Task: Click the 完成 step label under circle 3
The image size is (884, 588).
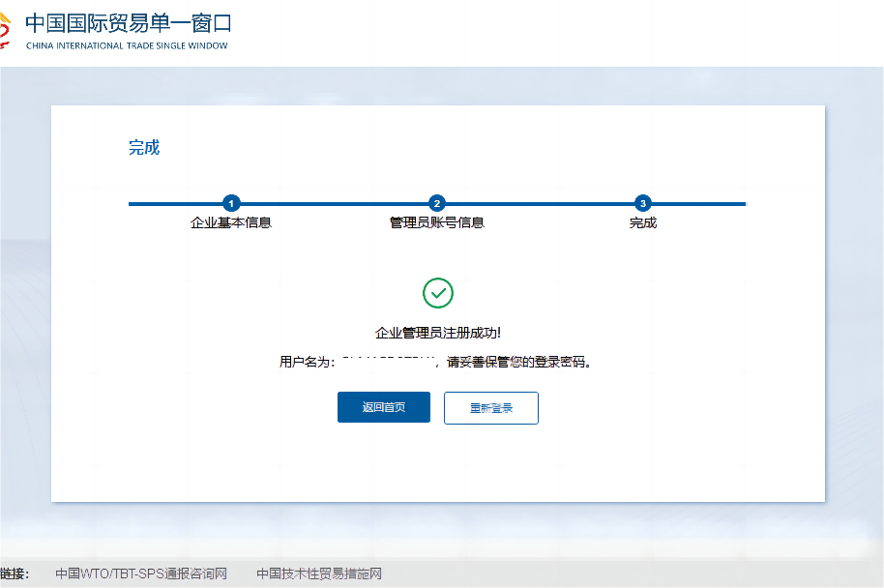Action: pyautogui.click(x=643, y=222)
